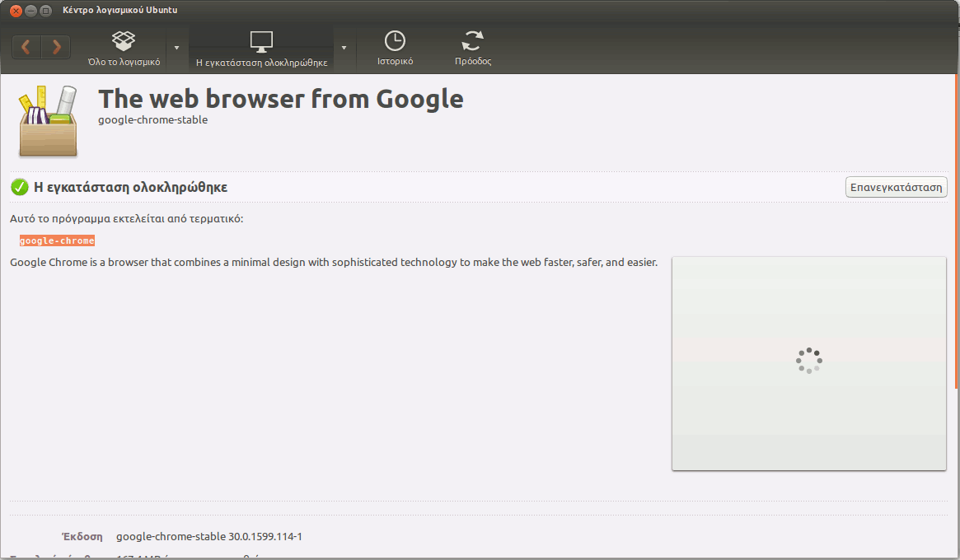The image size is (960, 560).
Task: Open the Progress (Πρόοδος) view
Action: click(473, 49)
